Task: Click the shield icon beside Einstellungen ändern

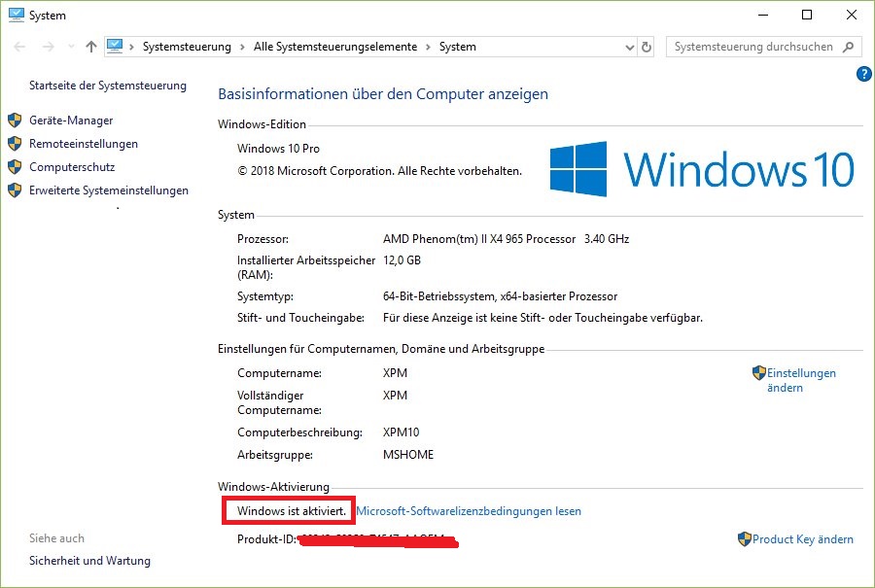Action: point(759,372)
